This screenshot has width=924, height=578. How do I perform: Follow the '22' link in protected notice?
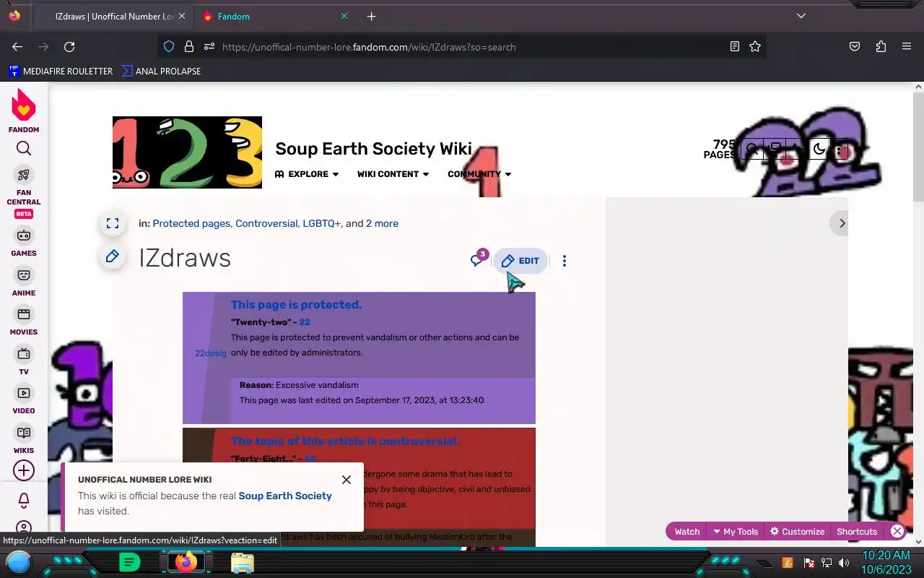coord(305,322)
